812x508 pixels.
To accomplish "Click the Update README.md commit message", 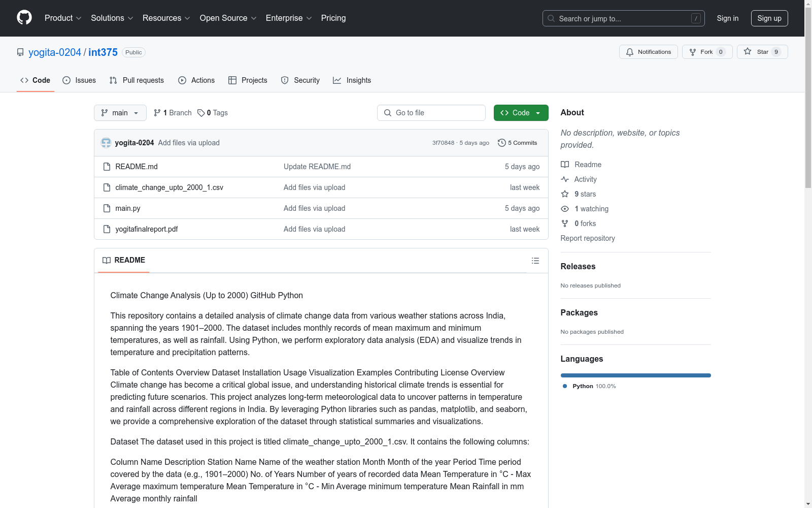I will 317,167.
